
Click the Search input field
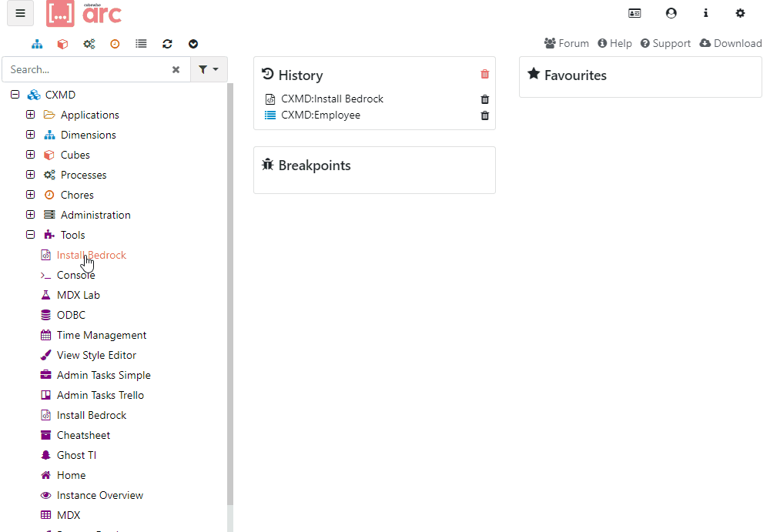coord(85,69)
